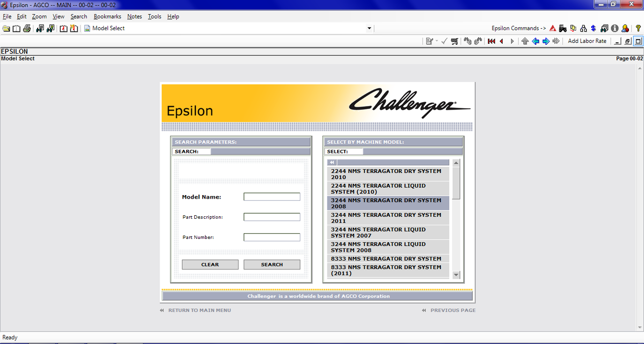The image size is (644, 344).
Task: Click the second binoculars search icon
Action: [50, 29]
